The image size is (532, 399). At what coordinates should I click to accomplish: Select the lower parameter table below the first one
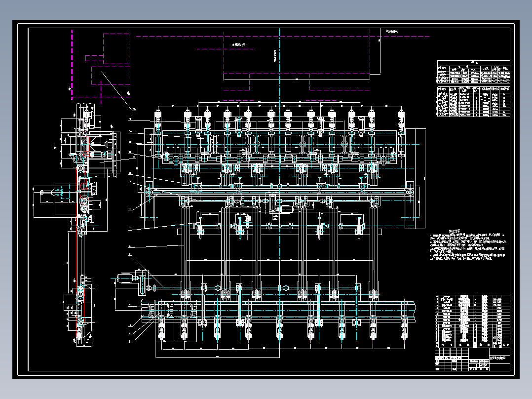point(473,102)
